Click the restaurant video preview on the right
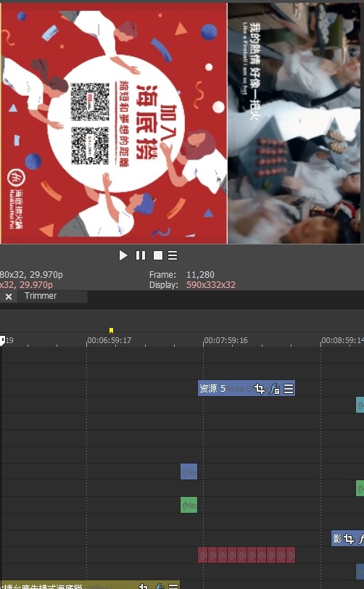Viewport: 364px width, 589px height. (294, 123)
